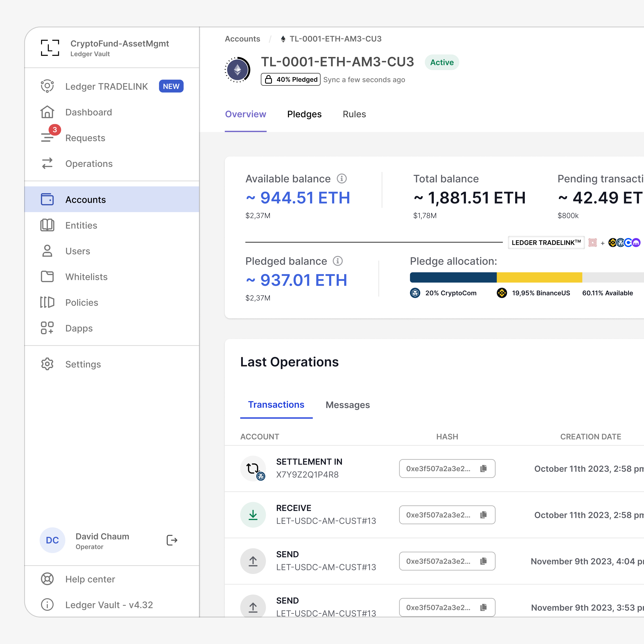
Task: Click the DC user avatar
Action: (x=52, y=540)
